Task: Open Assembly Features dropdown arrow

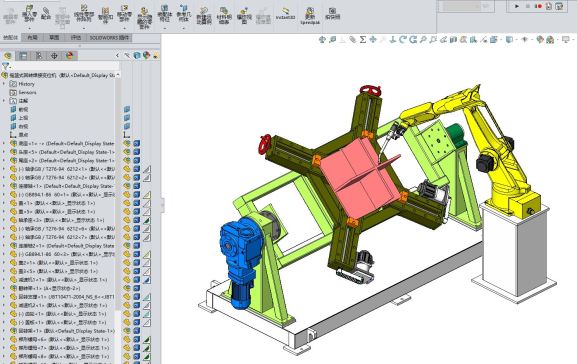Action: tap(164, 28)
